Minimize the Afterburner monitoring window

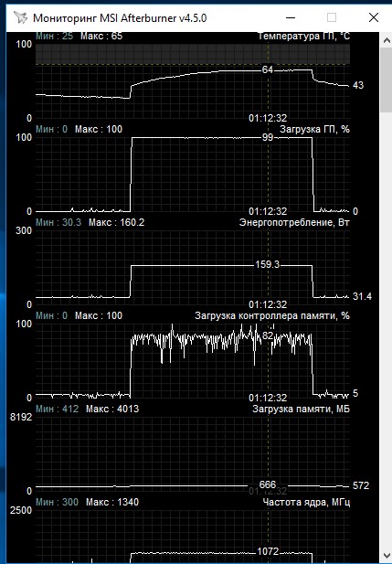tap(291, 17)
